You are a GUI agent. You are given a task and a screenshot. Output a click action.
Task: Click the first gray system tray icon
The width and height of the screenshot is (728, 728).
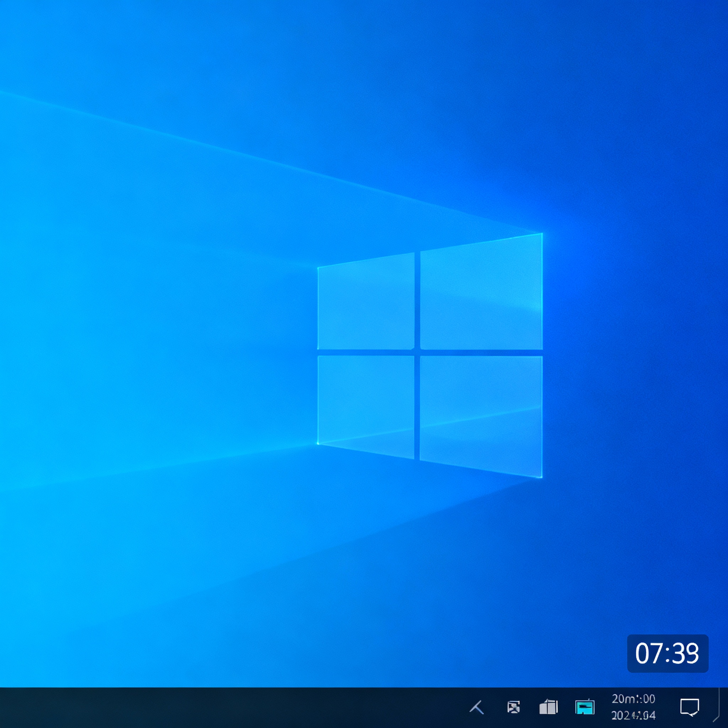tap(514, 707)
